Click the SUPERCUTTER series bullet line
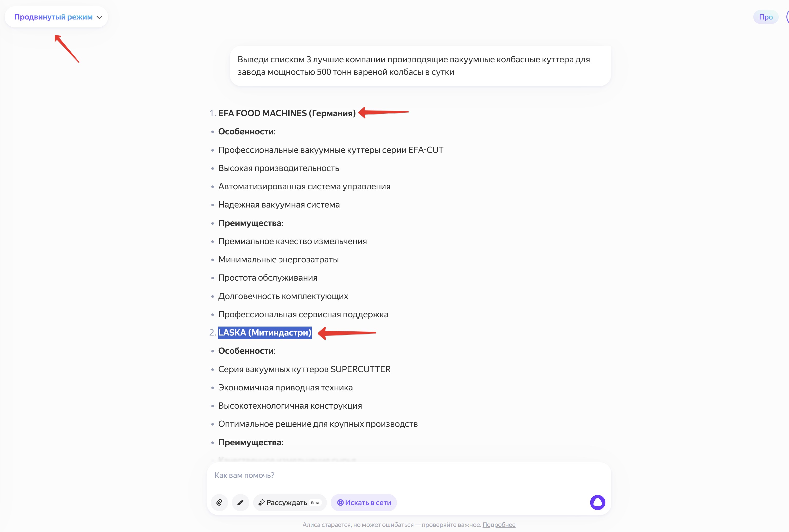The image size is (789, 532). (304, 369)
